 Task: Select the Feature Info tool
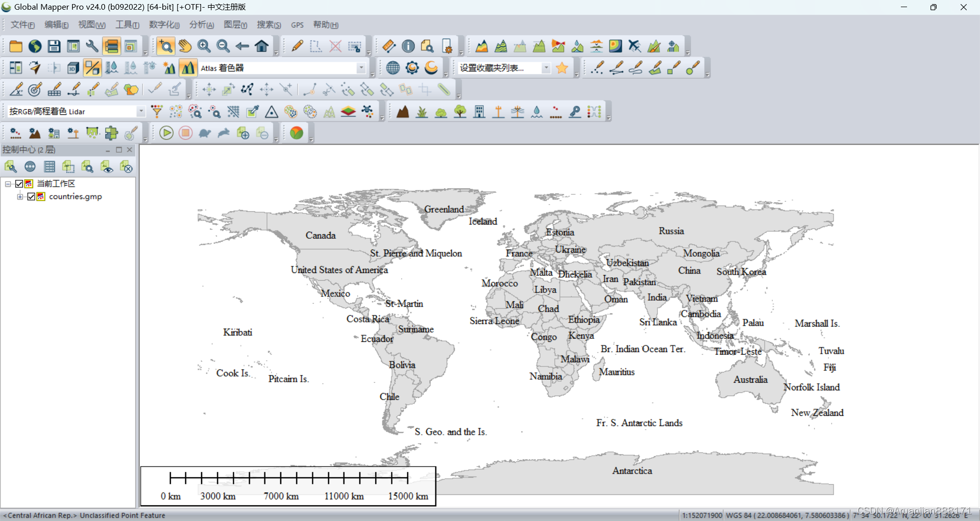(x=408, y=46)
